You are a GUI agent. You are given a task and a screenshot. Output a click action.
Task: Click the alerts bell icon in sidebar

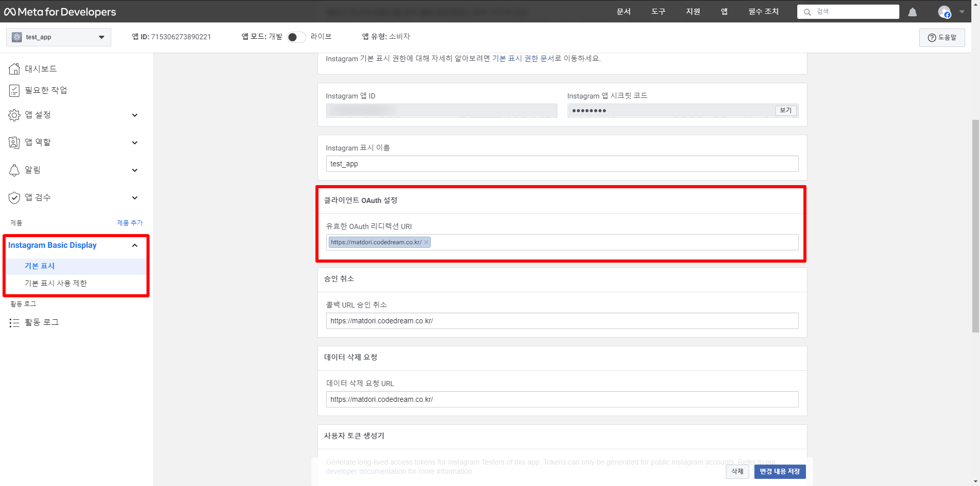(14, 170)
